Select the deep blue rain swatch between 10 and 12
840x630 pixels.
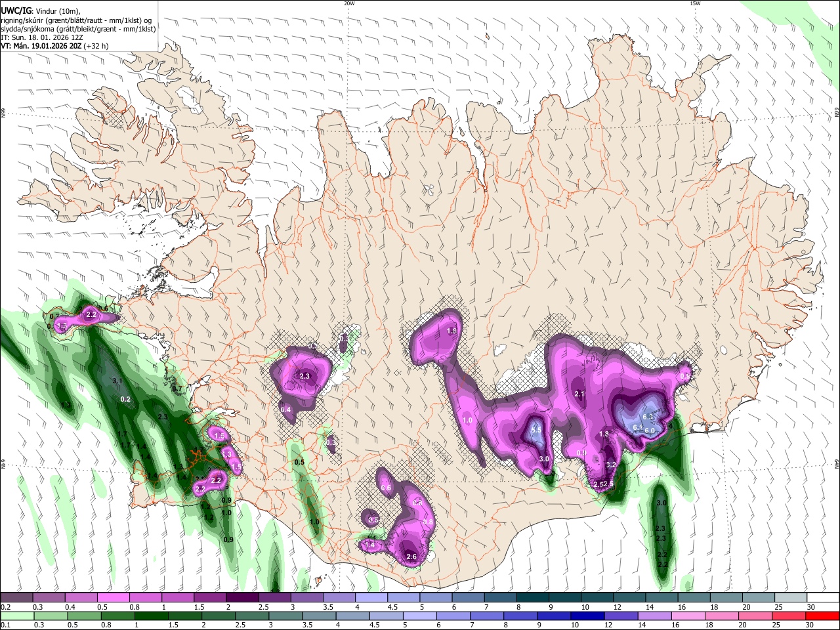pos(587,616)
